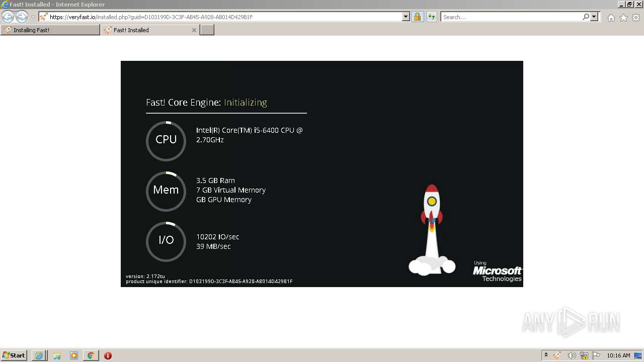Go to the Home page icon

(611, 18)
